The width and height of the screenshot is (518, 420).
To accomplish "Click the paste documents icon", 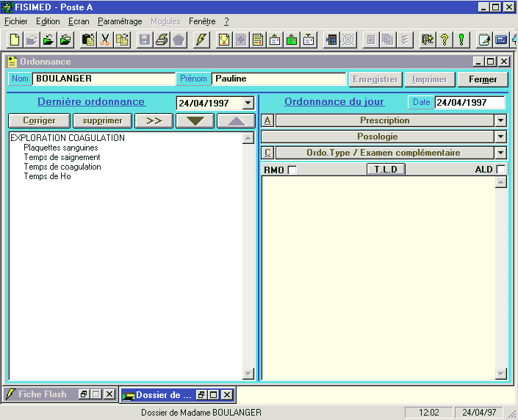I will click(x=122, y=40).
